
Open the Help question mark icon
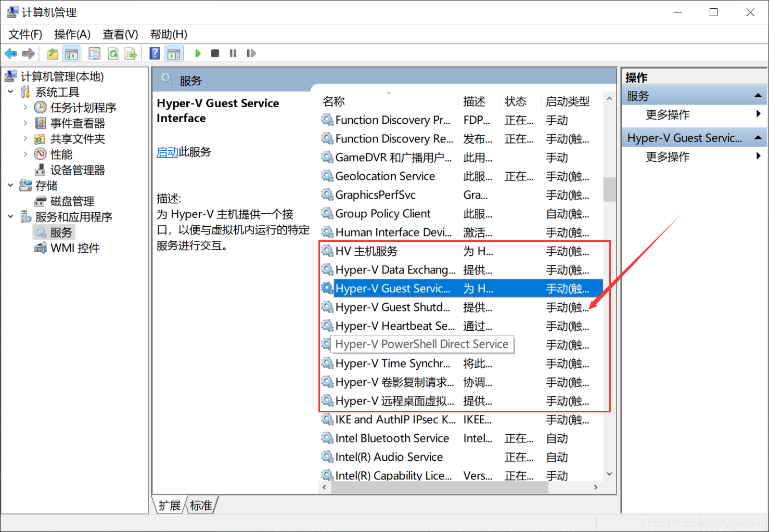tap(155, 53)
